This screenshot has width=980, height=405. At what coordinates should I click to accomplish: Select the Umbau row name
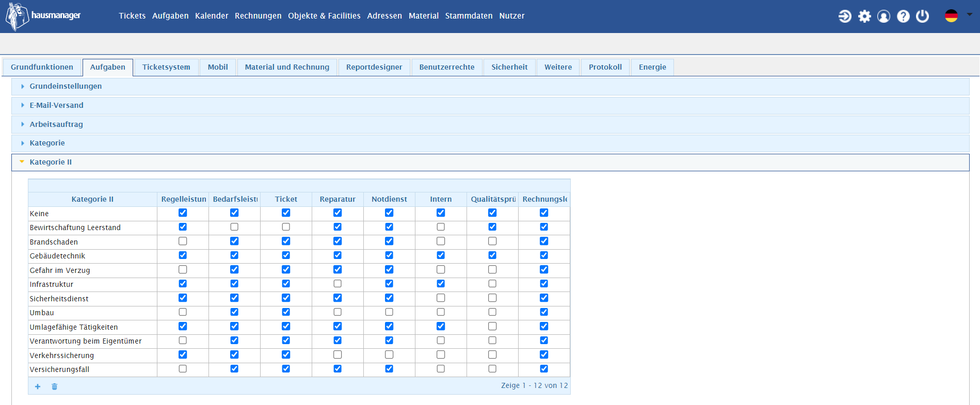tap(42, 313)
